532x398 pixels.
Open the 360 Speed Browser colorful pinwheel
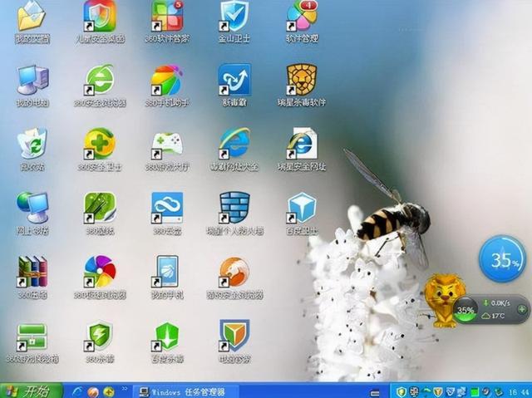(x=100, y=272)
